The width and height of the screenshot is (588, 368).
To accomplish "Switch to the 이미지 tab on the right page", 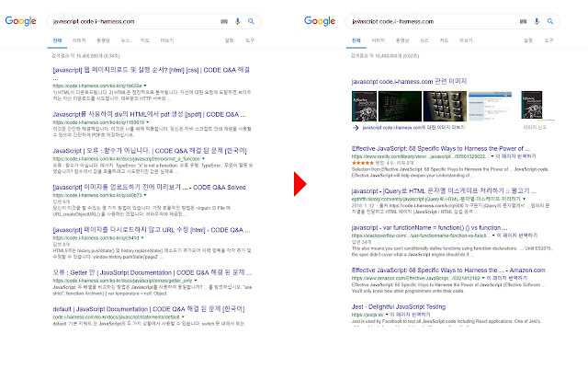I will (x=378, y=40).
